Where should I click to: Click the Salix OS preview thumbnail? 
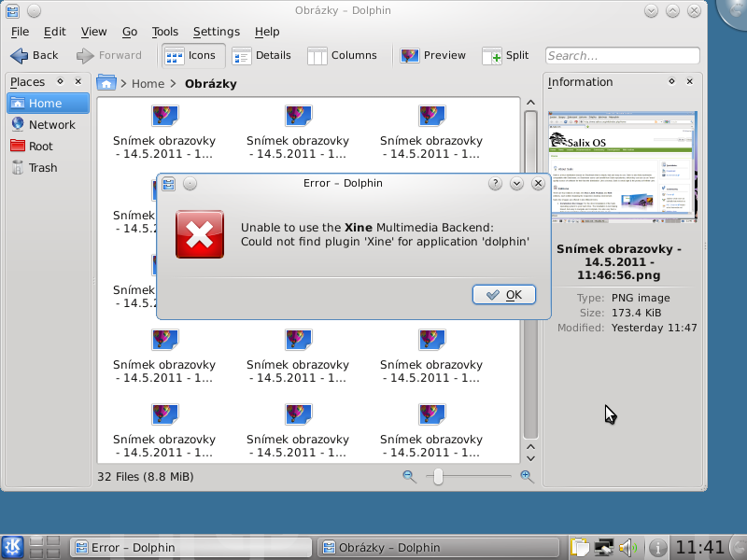[x=623, y=167]
